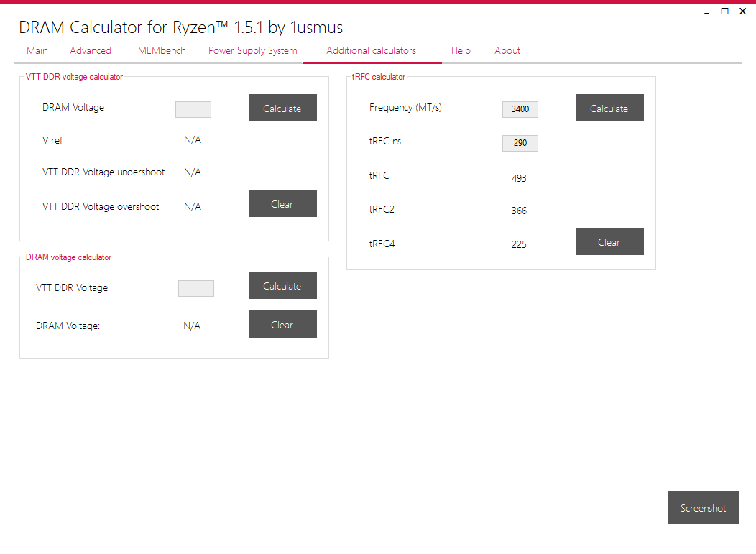
Task: Click the V ref N/A value
Action: tap(193, 140)
